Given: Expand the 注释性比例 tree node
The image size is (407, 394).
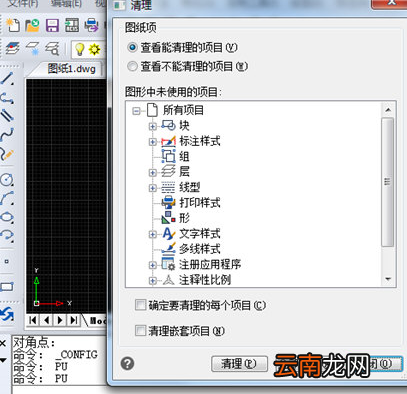Looking at the screenshot, I should click(x=153, y=280).
